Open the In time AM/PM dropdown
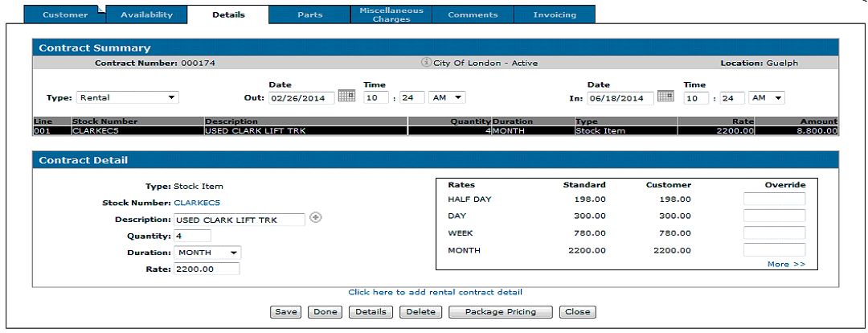 (766, 98)
